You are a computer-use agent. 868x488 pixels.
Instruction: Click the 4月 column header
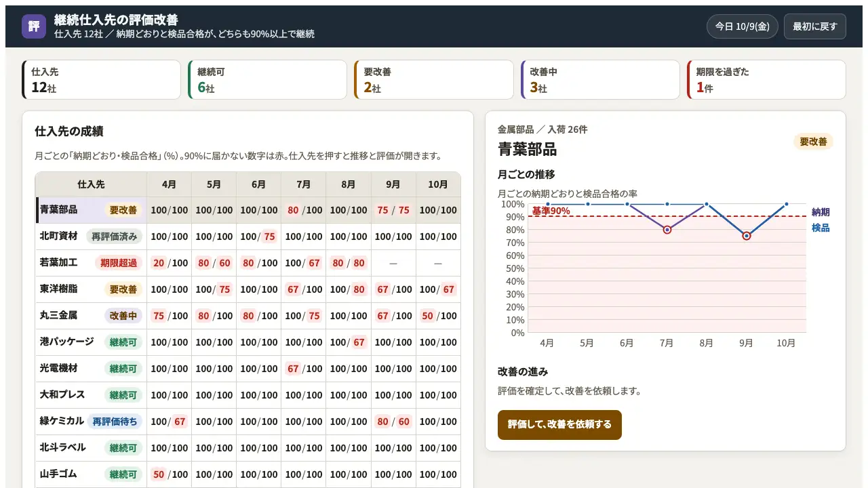(170, 184)
